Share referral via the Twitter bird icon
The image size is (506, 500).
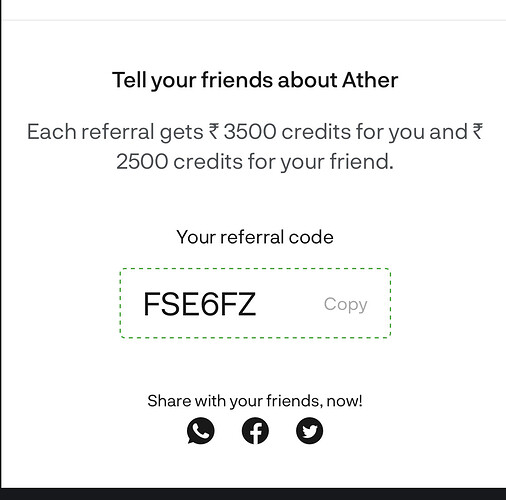309,431
